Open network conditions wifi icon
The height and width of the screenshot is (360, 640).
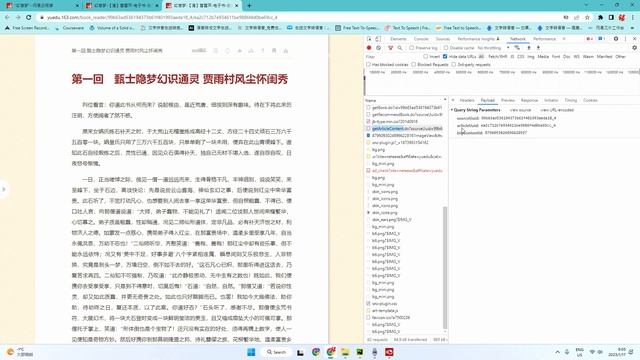point(517,48)
